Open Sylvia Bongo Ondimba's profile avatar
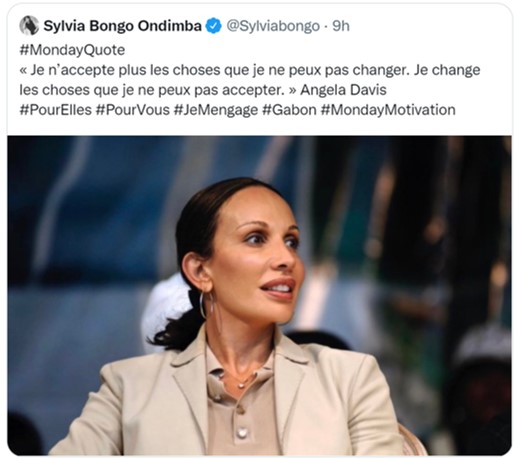Image resolution: width=517 pixels, height=459 pixels. 29,26
